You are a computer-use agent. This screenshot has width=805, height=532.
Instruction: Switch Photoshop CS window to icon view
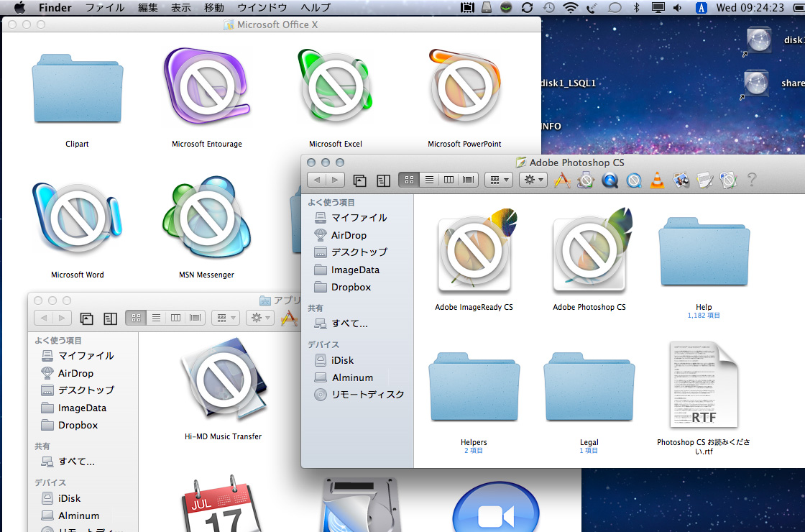409,180
